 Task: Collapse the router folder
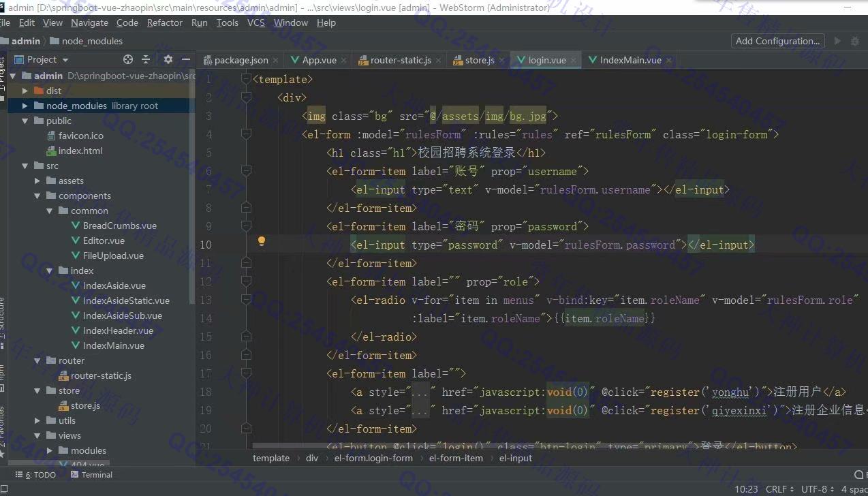point(37,360)
